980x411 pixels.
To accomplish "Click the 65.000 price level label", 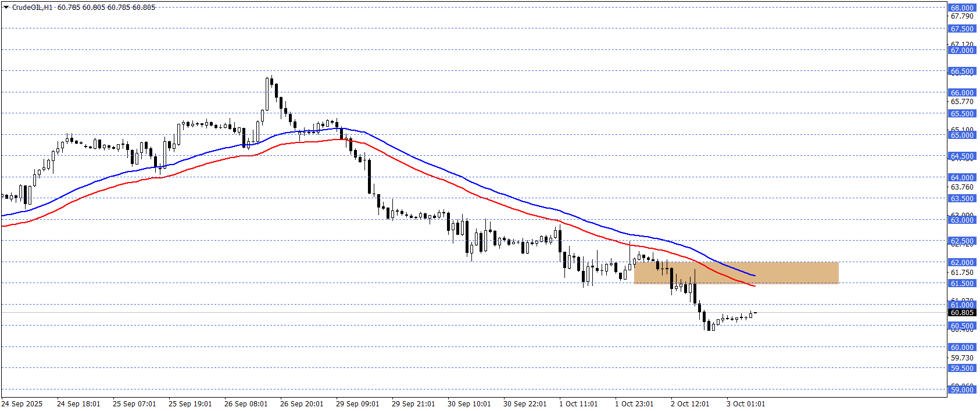I will pyautogui.click(x=962, y=135).
